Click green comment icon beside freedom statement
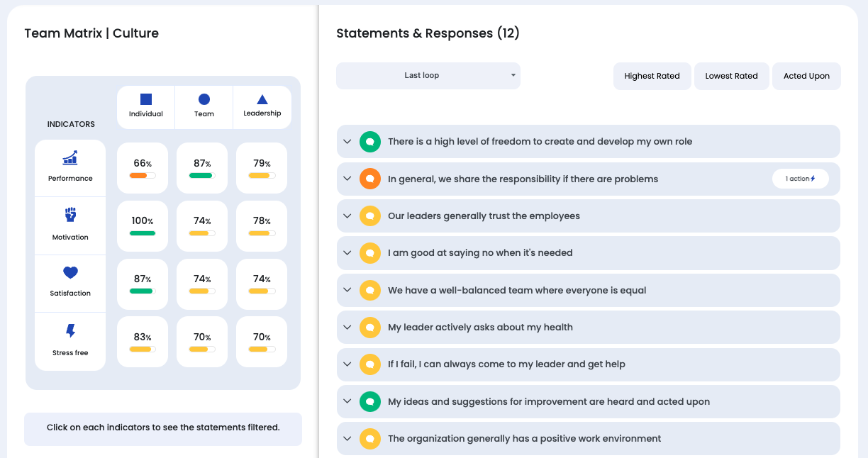This screenshot has width=868, height=458. [369, 142]
